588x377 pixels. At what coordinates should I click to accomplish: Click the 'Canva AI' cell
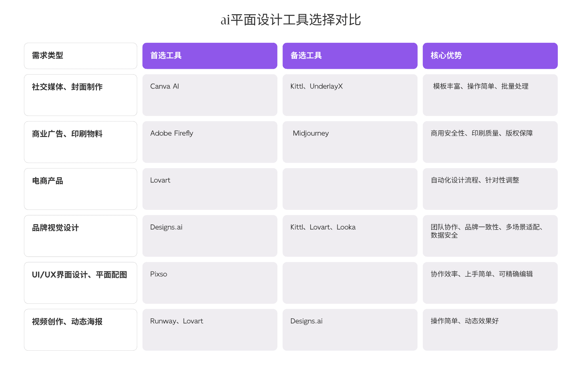point(210,95)
